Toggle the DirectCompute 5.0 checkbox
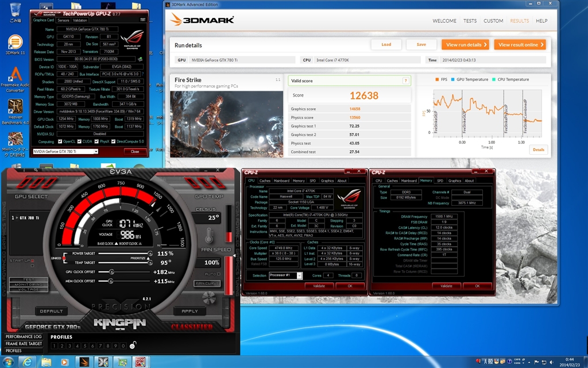Image resolution: width=588 pixels, height=368 pixels. 114,141
